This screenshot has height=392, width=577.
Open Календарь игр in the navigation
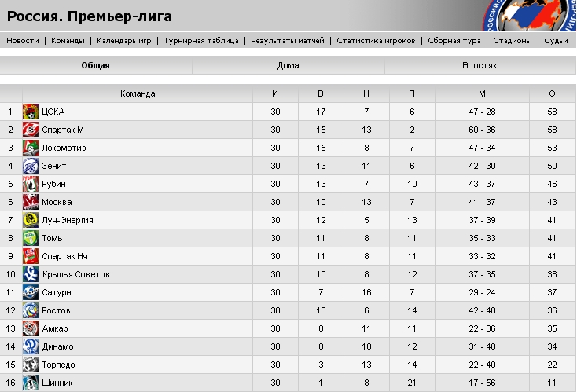tap(124, 40)
